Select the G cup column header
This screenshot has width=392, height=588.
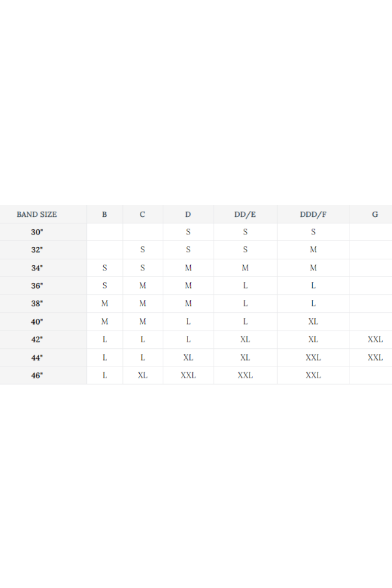[374, 214]
